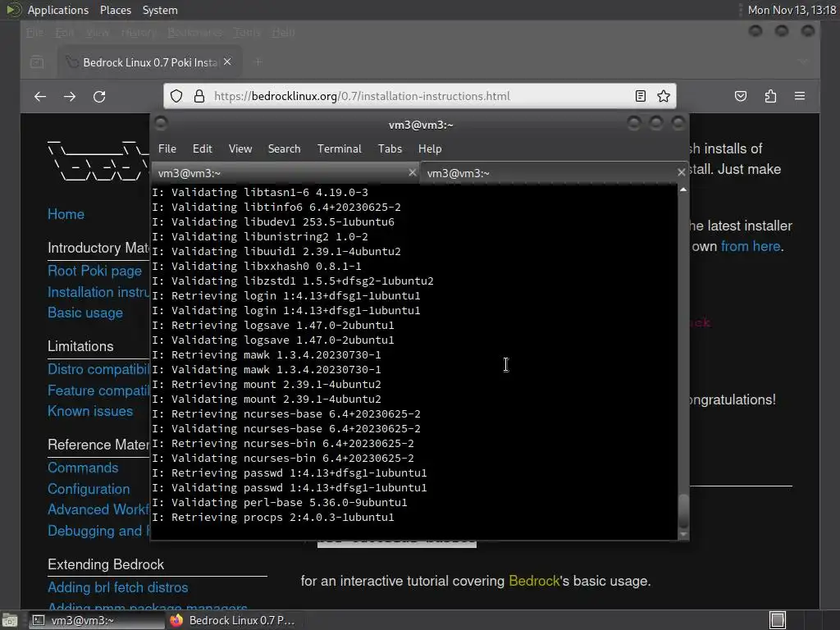The image size is (840, 630).
Task: Go back using Firefox back arrow
Action: (40, 97)
